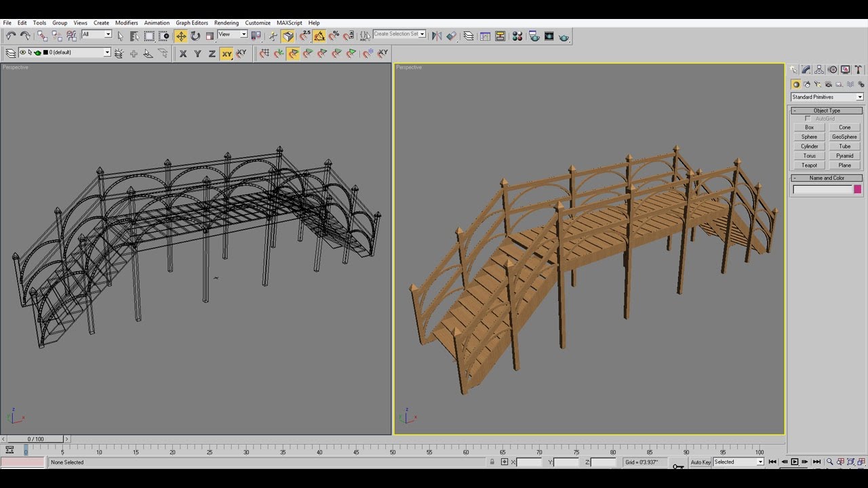Click the Undo arrow icon
Image resolution: width=868 pixels, height=488 pixels.
(11, 36)
